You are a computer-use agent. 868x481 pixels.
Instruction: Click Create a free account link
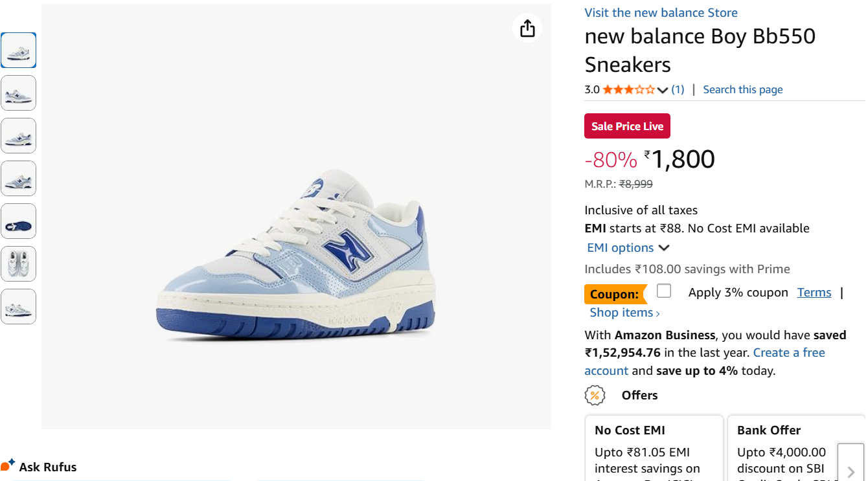(788, 353)
